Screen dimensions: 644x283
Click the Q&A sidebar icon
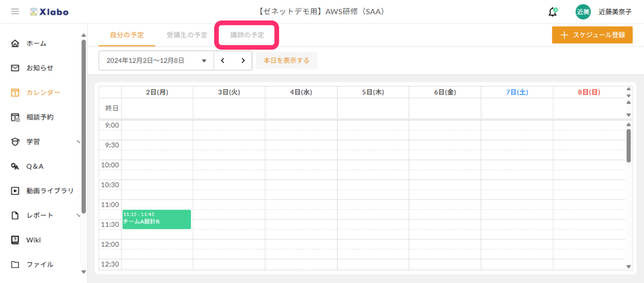pos(15,166)
